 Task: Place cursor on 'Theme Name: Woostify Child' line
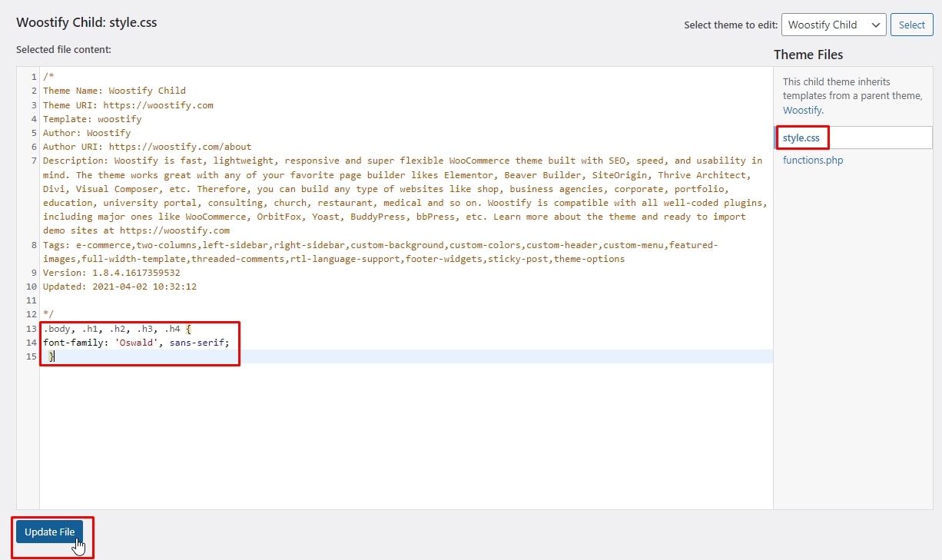point(114,91)
